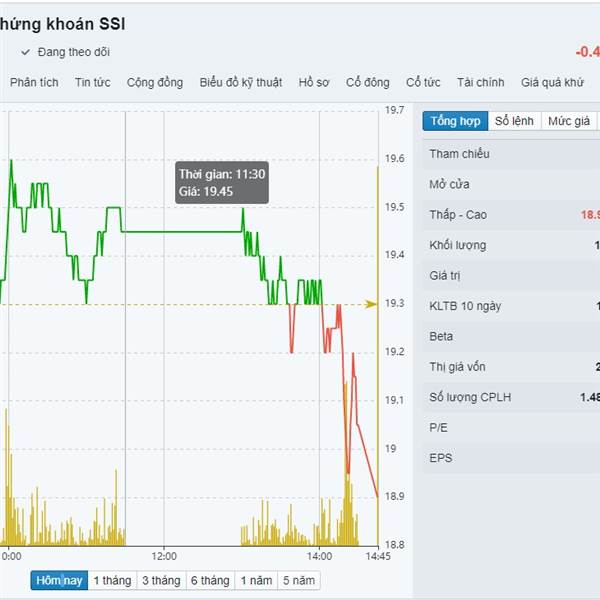600x600 pixels.
Task: Click the '14:45' time axis label
Action: pyautogui.click(x=378, y=556)
